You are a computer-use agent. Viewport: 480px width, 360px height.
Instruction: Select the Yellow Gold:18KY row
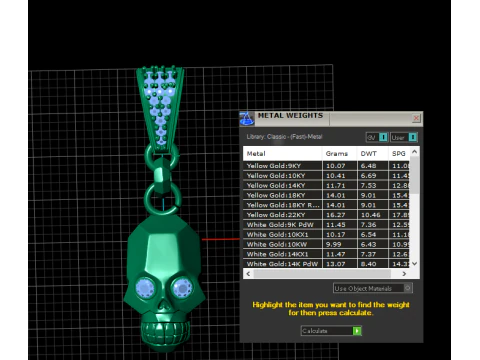(x=326, y=195)
